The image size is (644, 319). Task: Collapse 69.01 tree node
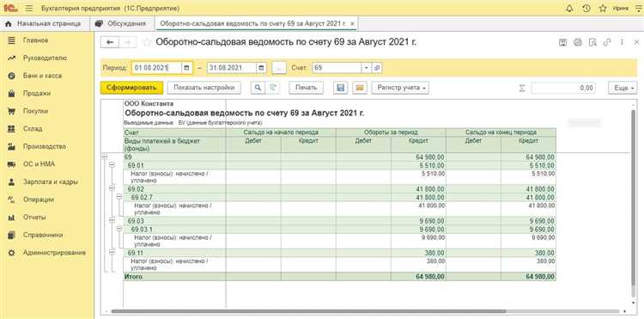[x=112, y=165]
